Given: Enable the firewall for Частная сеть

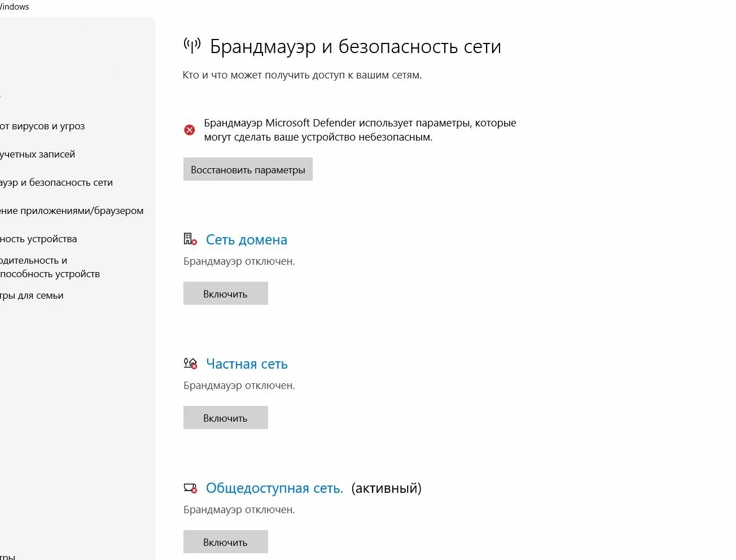Looking at the screenshot, I should (x=225, y=418).
